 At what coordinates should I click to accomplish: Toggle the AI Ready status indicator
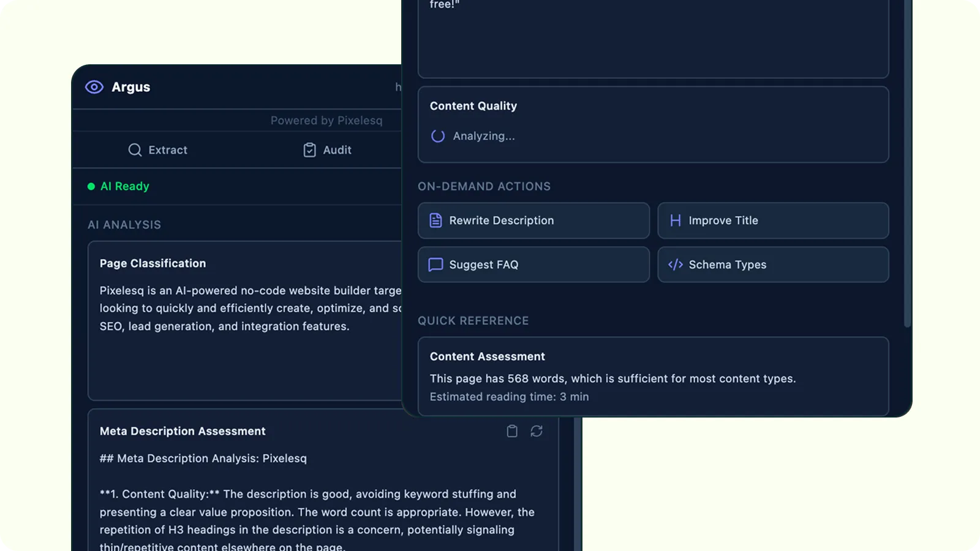[x=91, y=186]
